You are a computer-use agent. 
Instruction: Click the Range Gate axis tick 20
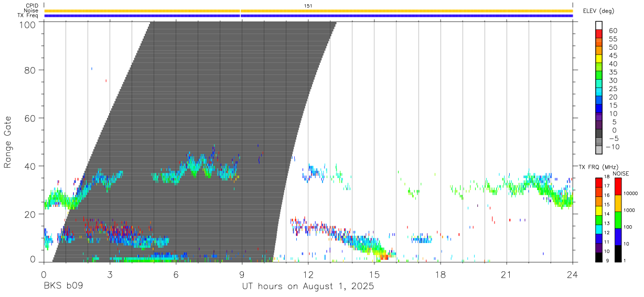[x=30, y=214]
